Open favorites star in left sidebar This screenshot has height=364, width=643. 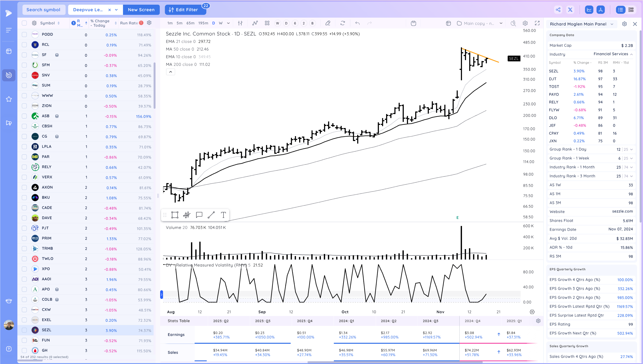tap(9, 99)
